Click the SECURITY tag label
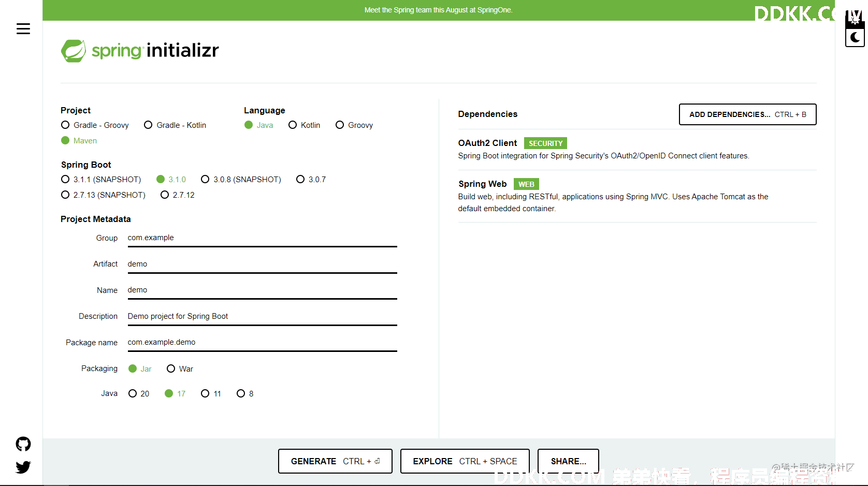The width and height of the screenshot is (868, 486). click(545, 143)
